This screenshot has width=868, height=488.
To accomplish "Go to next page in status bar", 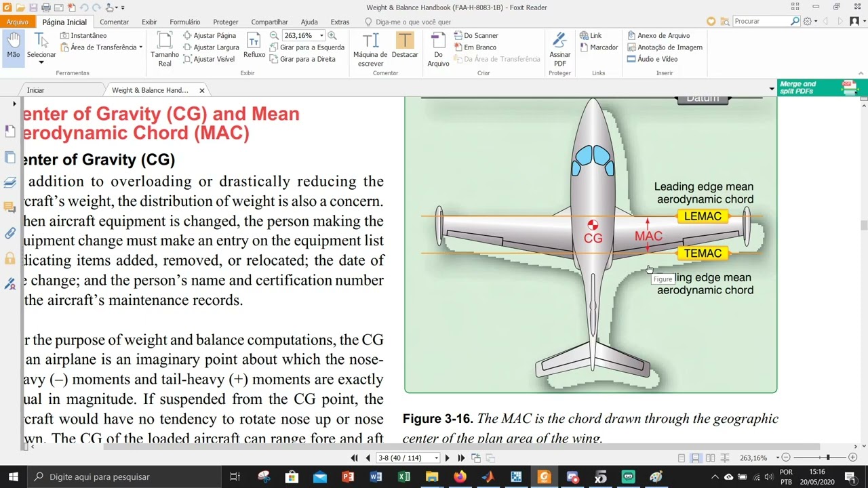I will click(447, 458).
